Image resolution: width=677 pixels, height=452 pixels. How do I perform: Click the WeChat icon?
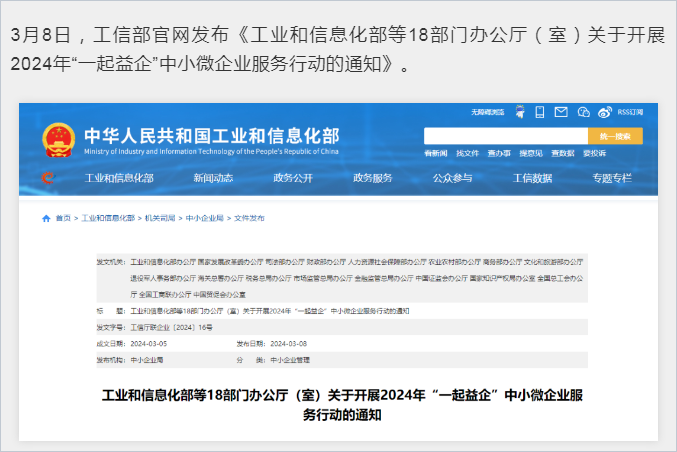[583, 112]
